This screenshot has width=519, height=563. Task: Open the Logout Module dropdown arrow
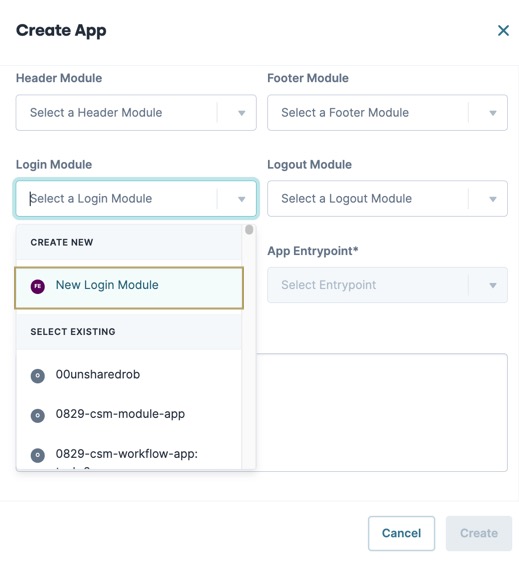(493, 199)
